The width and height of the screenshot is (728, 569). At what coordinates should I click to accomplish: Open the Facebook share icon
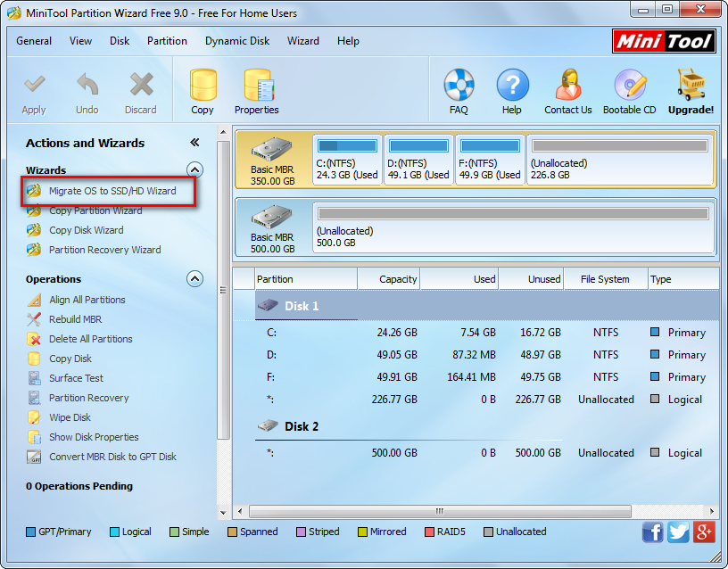tap(653, 532)
